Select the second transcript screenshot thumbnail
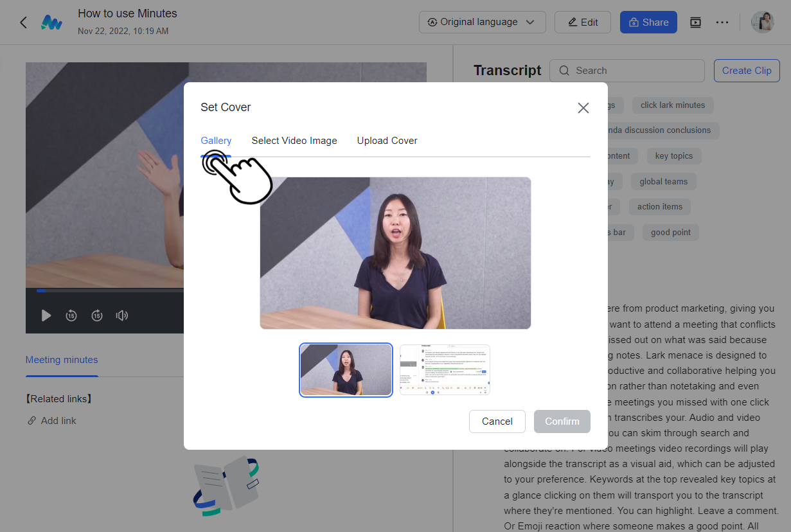Screen dimensions: 791x532 pyautogui.click(x=445, y=370)
